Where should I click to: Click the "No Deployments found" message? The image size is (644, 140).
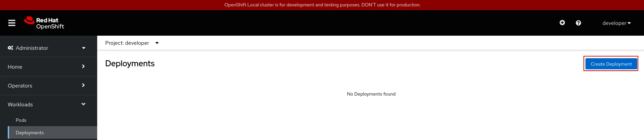(x=371, y=94)
